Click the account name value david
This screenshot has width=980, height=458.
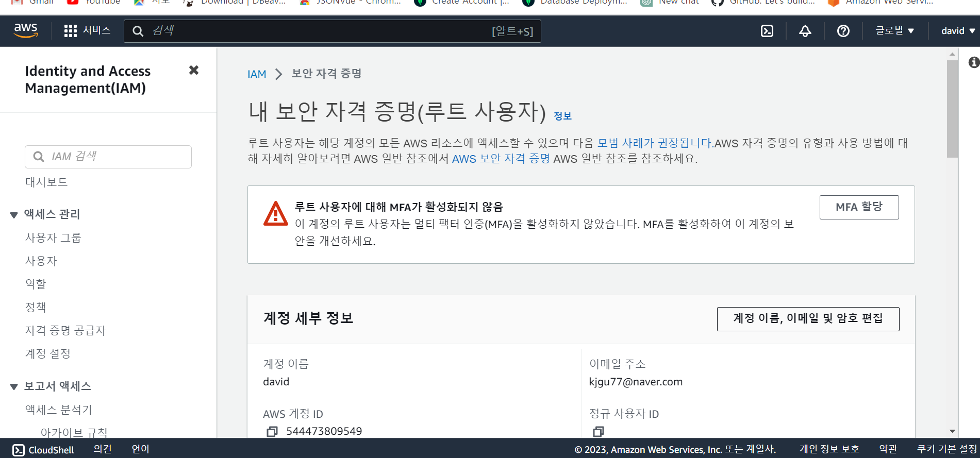point(276,382)
